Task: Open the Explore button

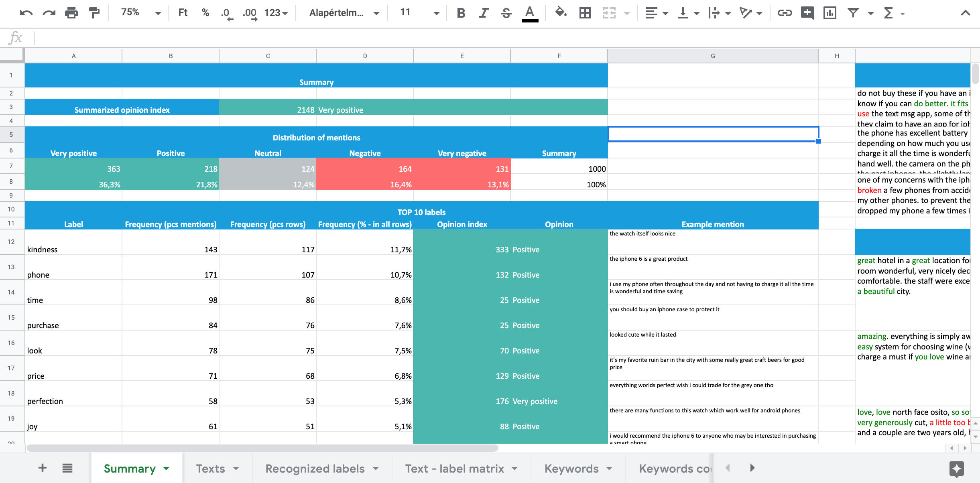Action: (x=957, y=469)
